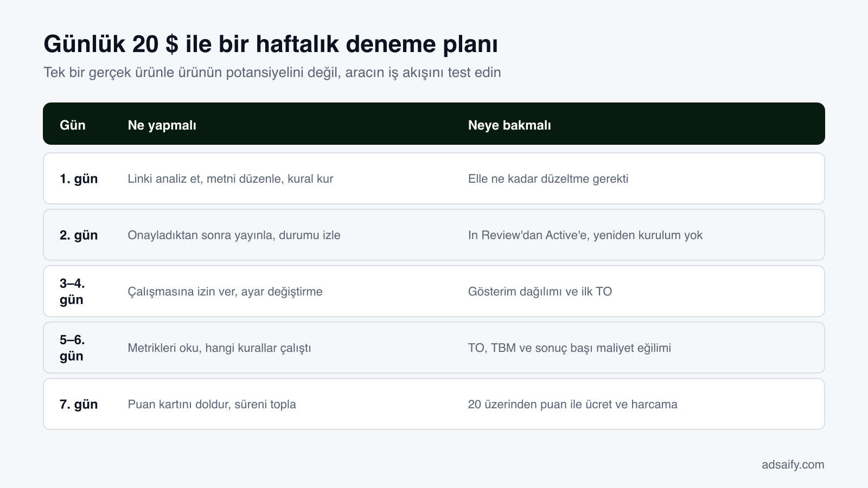Viewport: 868px width, 488px height.
Task: Click the 'Ne yapmalı' column header
Action: point(162,125)
